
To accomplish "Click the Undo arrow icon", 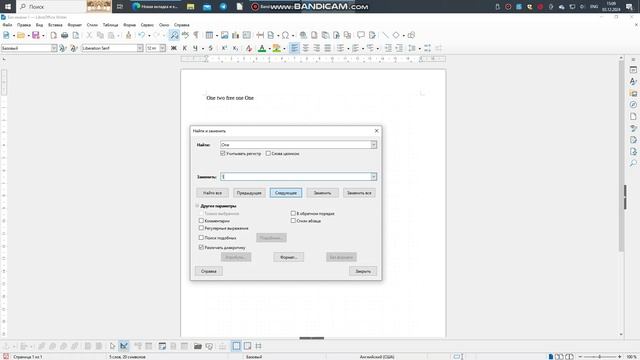I will pyautogui.click(x=142, y=36).
